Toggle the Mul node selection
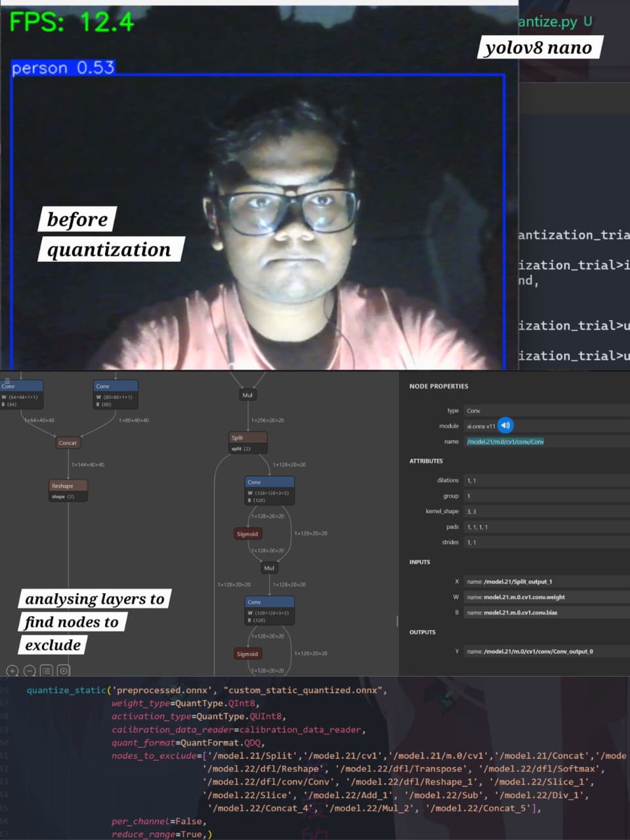This screenshot has width=630, height=840. (269, 567)
